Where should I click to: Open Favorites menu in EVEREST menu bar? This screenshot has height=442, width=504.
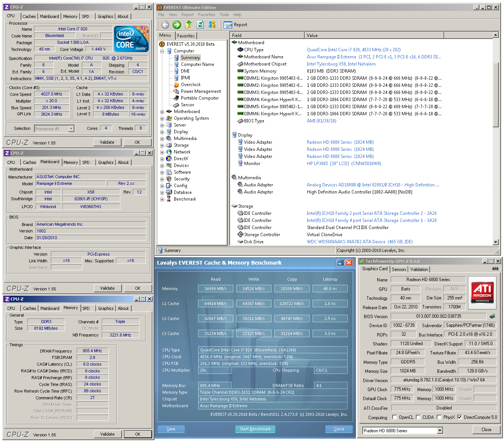pos(207,15)
